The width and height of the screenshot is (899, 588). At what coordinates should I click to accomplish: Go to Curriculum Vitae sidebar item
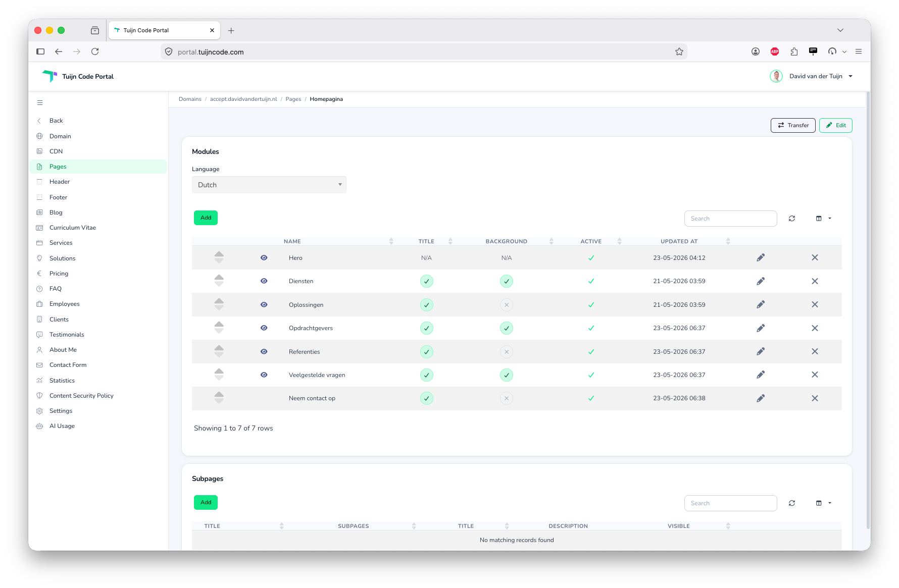pyautogui.click(x=73, y=228)
